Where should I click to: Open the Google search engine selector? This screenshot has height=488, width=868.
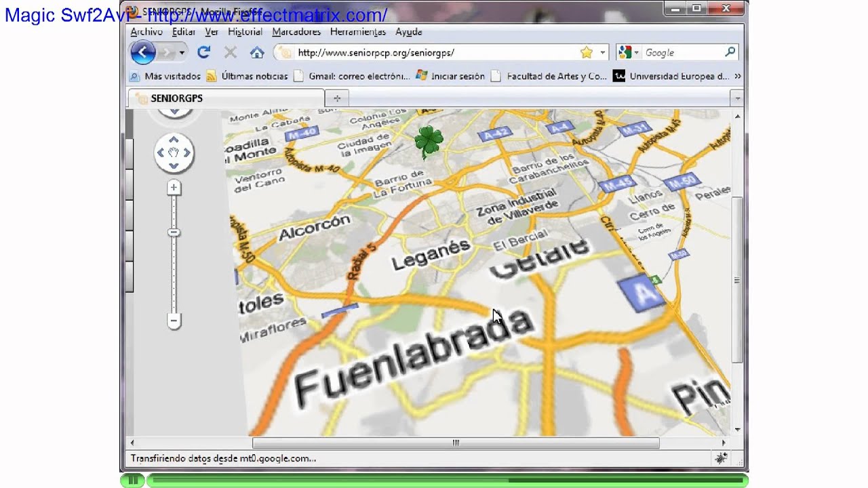(x=629, y=52)
